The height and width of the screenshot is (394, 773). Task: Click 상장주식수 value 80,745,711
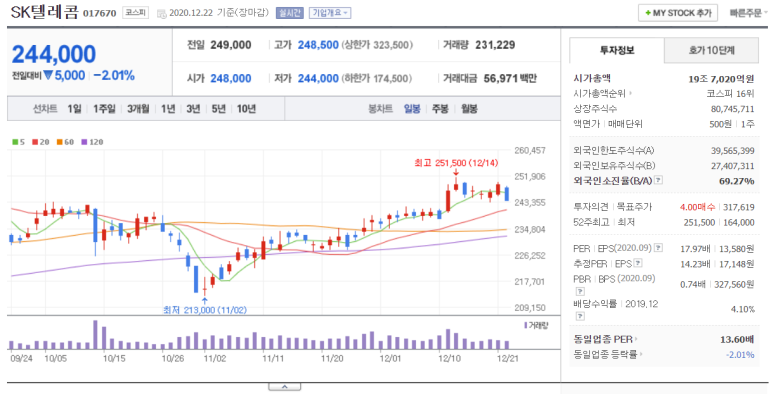coord(733,109)
